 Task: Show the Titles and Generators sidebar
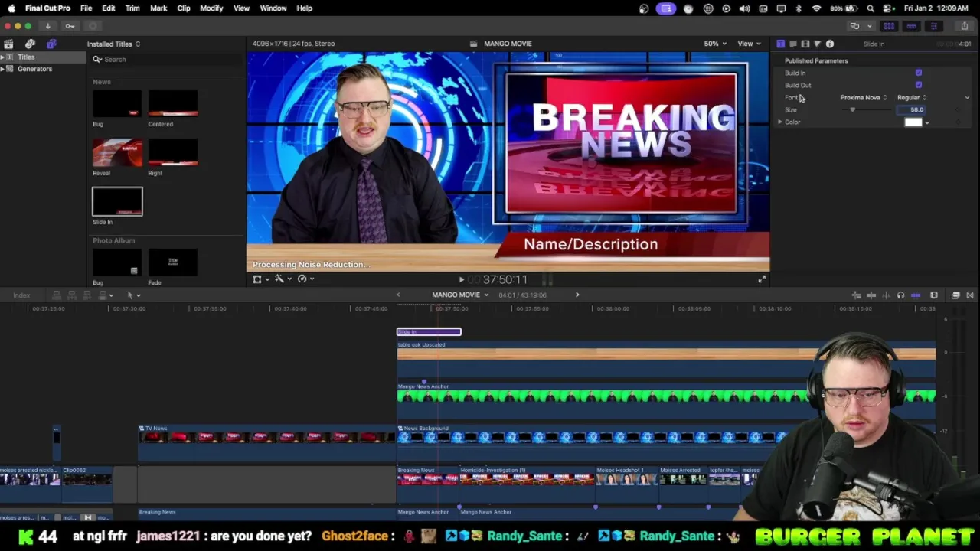[x=51, y=44]
